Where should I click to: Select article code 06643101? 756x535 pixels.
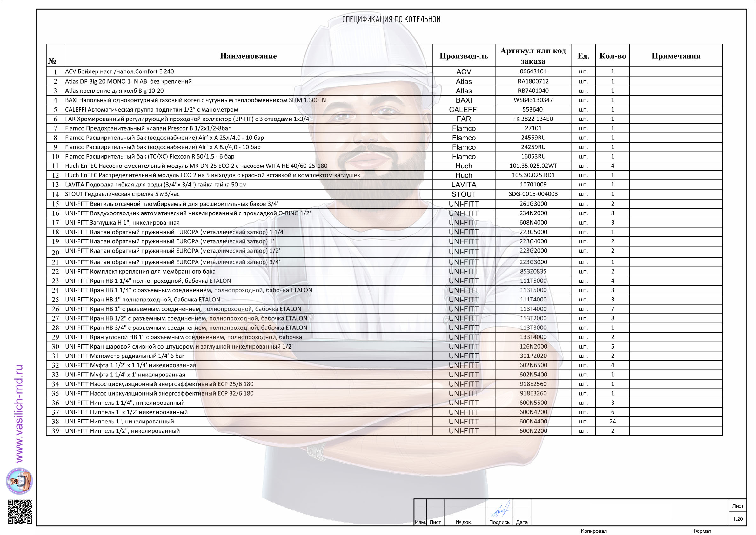click(x=533, y=71)
